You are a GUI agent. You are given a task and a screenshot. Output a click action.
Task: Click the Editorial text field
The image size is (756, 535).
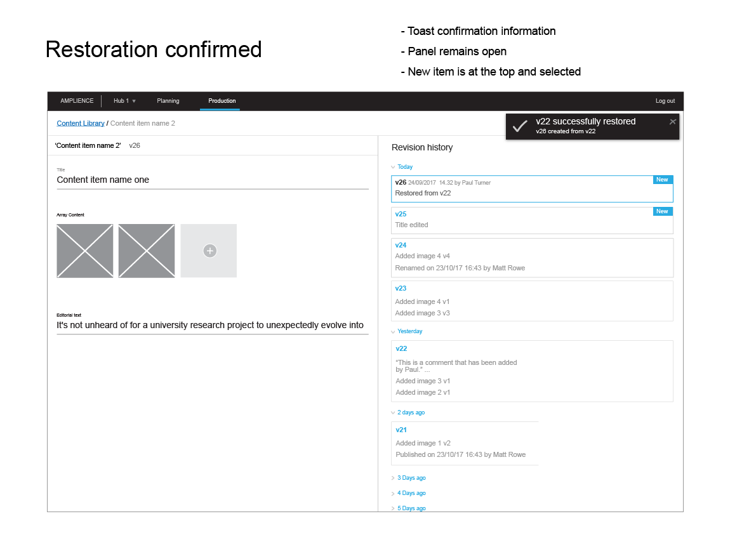tap(213, 326)
